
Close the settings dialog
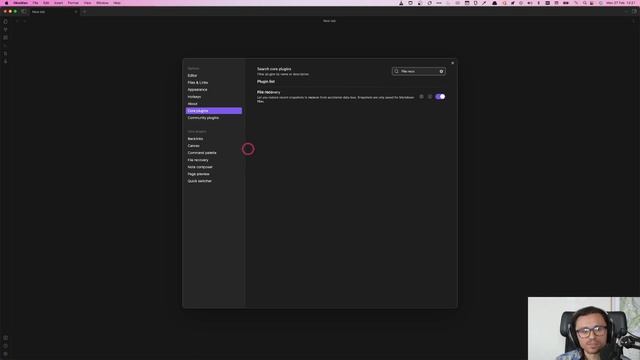click(x=452, y=63)
